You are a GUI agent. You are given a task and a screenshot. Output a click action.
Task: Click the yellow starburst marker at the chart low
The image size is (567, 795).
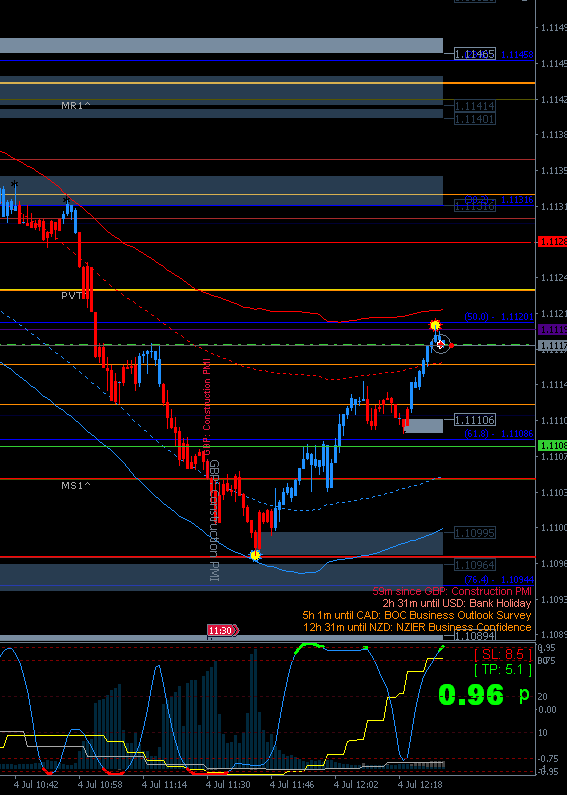pyautogui.click(x=256, y=556)
